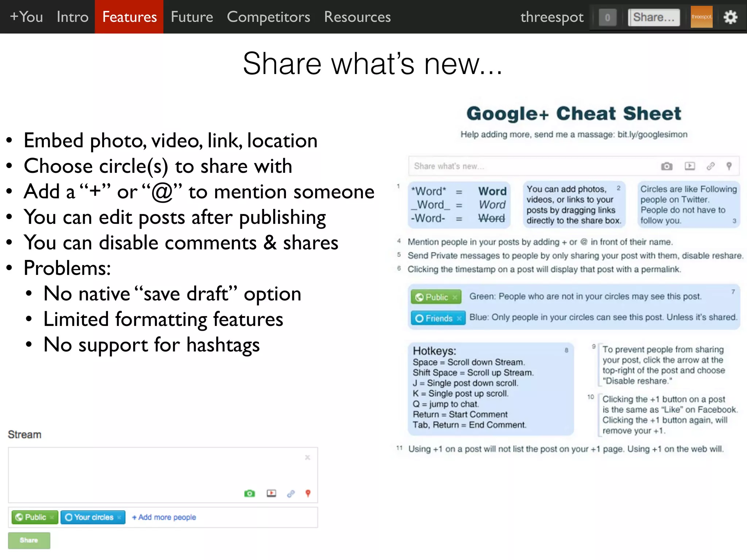Click the green Share button
Image resolution: width=747 pixels, height=560 pixels.
click(x=29, y=540)
